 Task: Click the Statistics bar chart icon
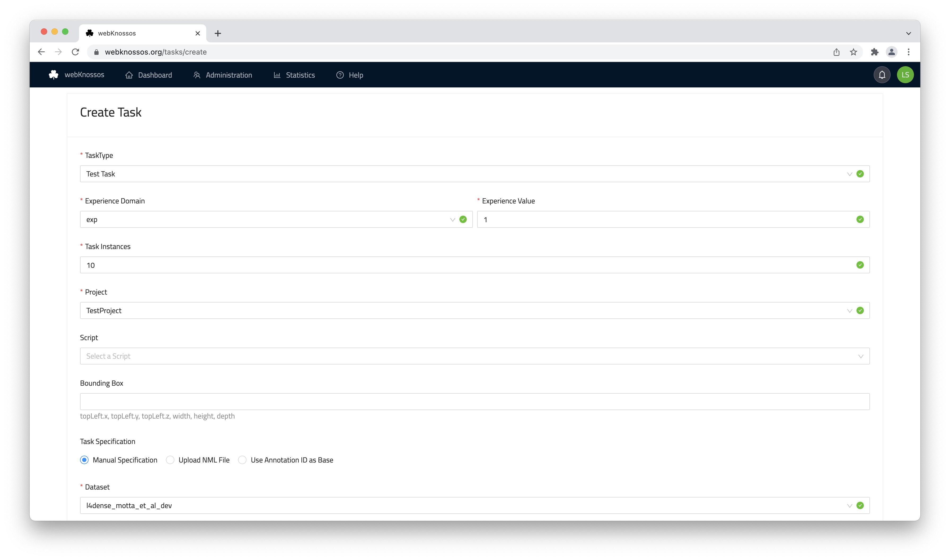277,75
